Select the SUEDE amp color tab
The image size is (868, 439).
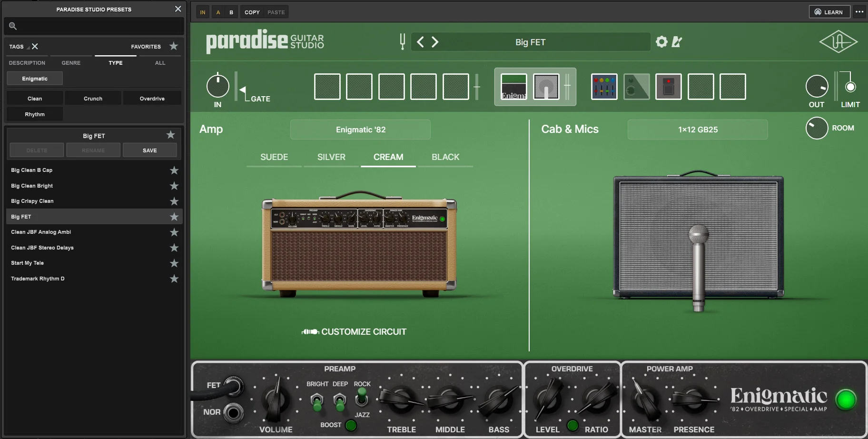pos(274,157)
